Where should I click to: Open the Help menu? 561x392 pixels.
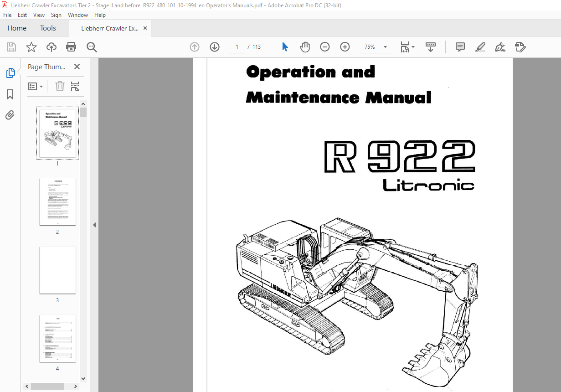tap(100, 15)
